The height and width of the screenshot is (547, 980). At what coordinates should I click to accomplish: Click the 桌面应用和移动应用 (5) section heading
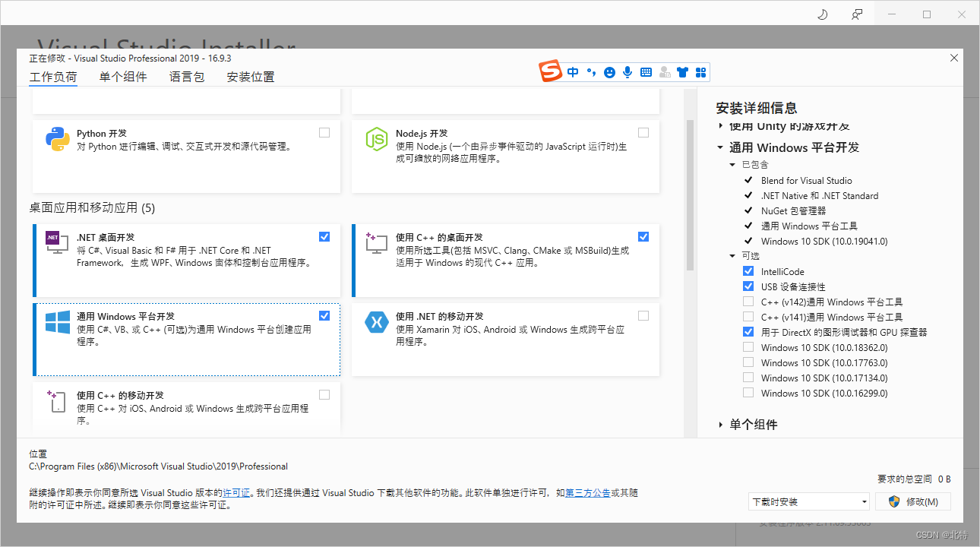pyautogui.click(x=92, y=207)
